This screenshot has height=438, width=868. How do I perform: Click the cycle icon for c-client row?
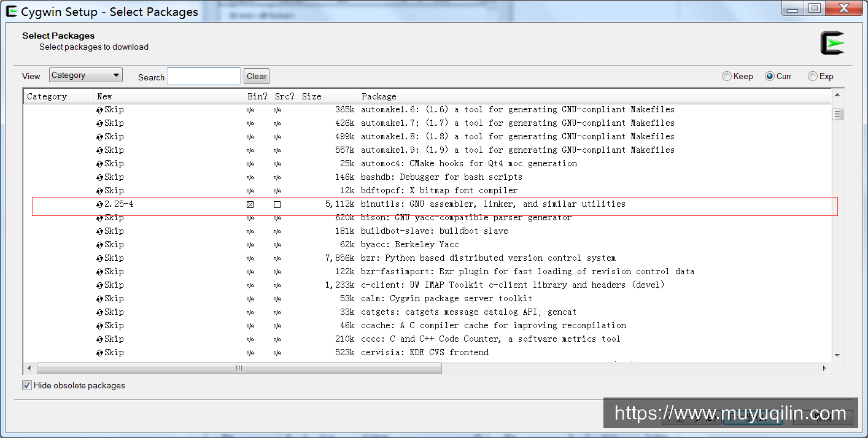tap(100, 285)
